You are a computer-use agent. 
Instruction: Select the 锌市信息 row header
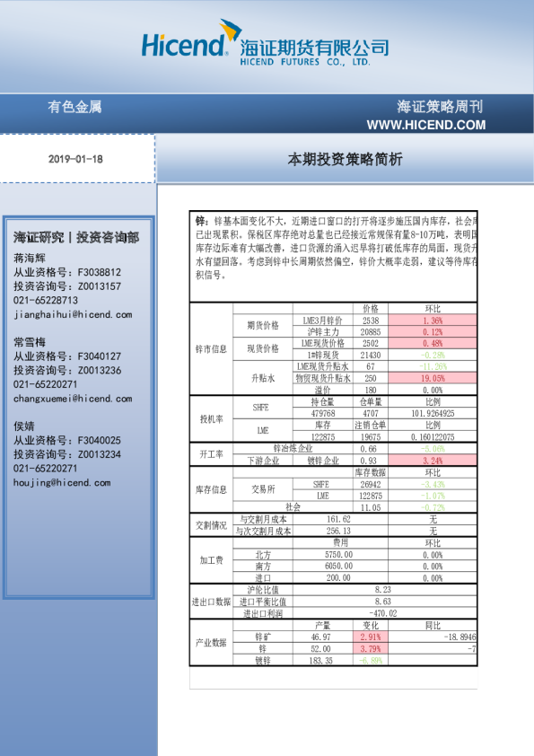click(x=211, y=348)
